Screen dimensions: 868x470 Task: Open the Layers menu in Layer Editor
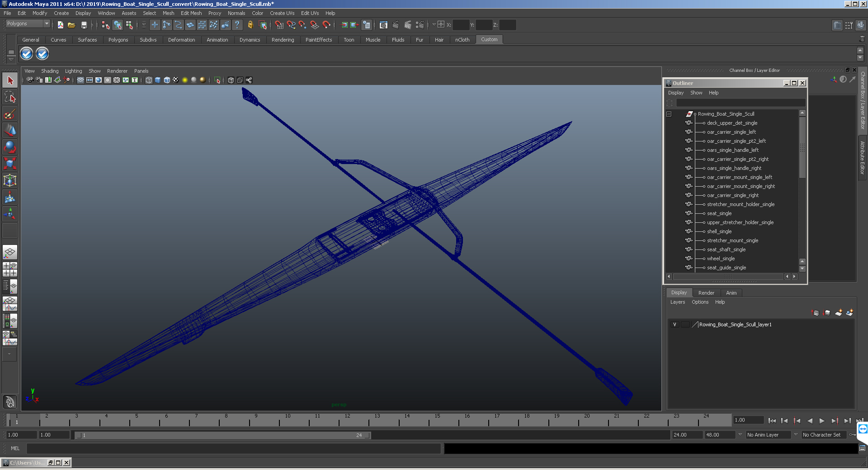677,302
